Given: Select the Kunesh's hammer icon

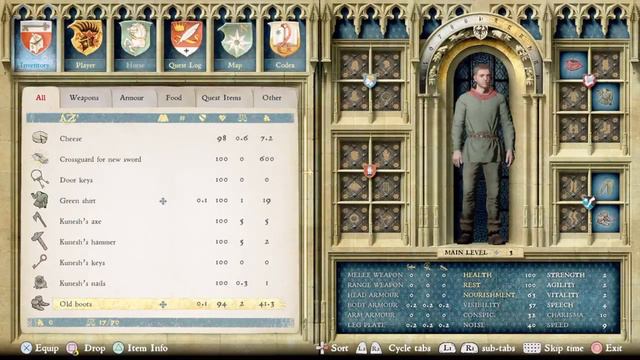Looking at the screenshot, I should 40,241.
